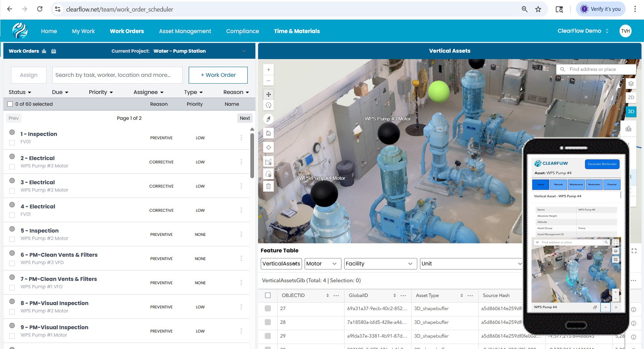Open the Type filter dropdown
Screen dimensions: 644x349
coord(193,92)
